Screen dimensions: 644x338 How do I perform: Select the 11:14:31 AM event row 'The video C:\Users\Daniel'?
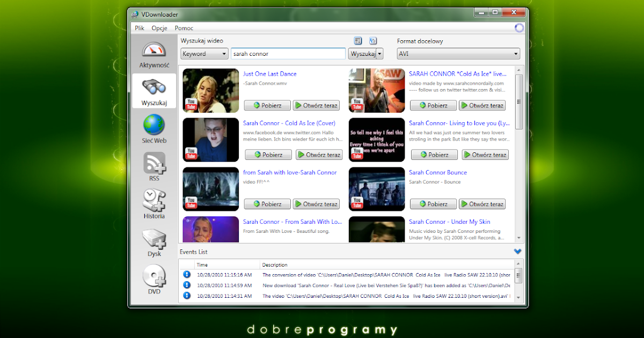(x=347, y=296)
